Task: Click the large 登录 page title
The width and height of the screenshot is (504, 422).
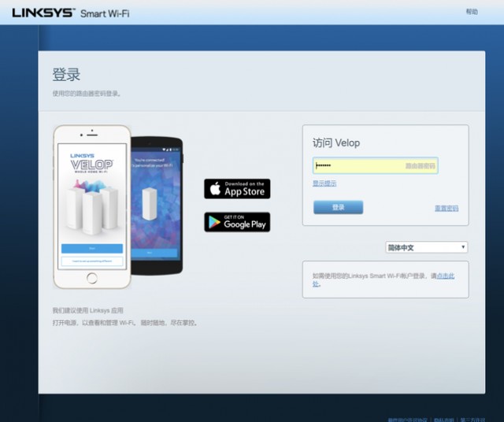Action: click(66, 75)
